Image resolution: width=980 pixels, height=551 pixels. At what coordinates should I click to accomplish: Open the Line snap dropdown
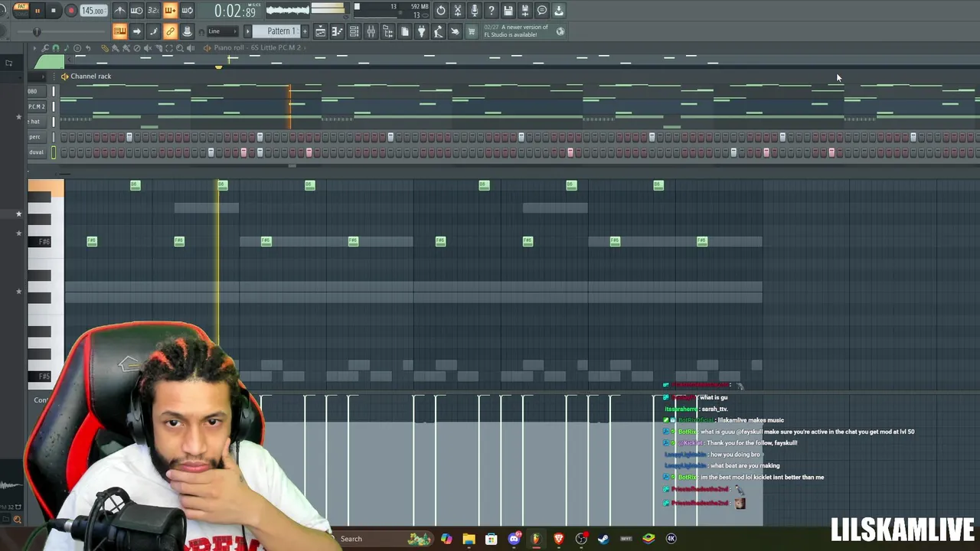(222, 31)
